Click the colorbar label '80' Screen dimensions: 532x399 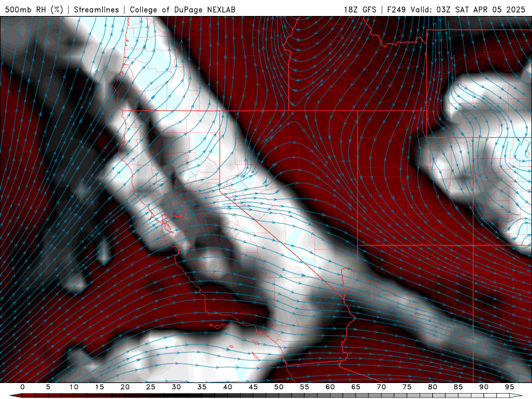click(433, 387)
